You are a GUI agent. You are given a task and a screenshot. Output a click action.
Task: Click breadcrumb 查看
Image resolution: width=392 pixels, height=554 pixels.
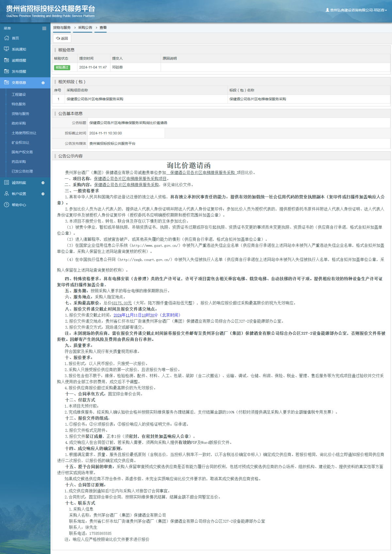[x=103, y=28]
